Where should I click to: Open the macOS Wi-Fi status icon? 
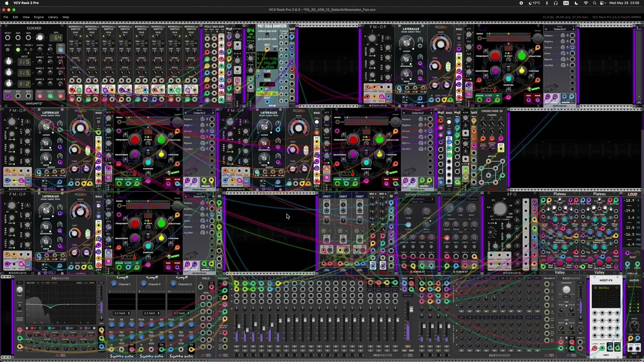pyautogui.click(x=586, y=3)
